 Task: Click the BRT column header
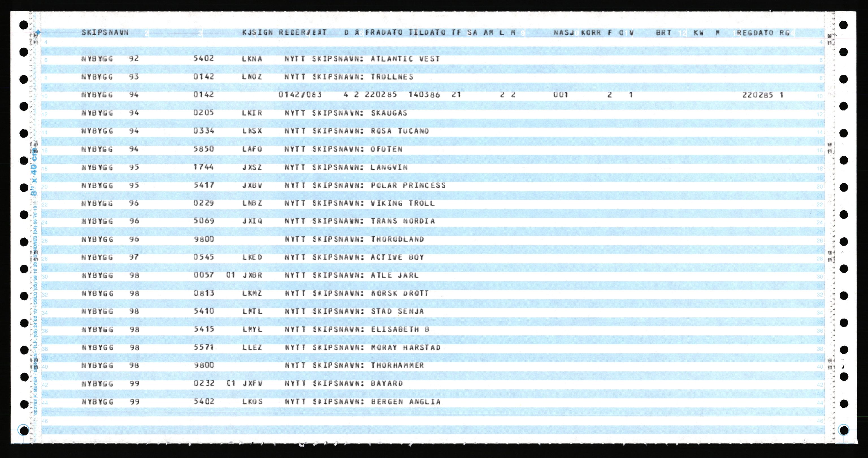click(x=664, y=33)
